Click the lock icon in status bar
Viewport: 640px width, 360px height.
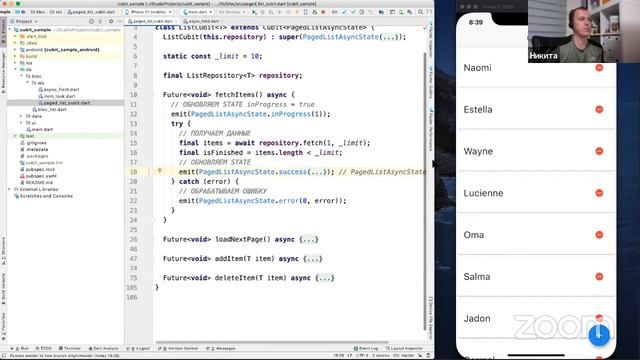pos(420,356)
